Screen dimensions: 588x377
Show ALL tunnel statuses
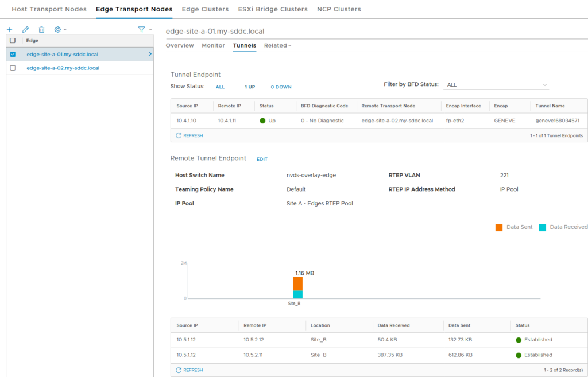pos(220,87)
